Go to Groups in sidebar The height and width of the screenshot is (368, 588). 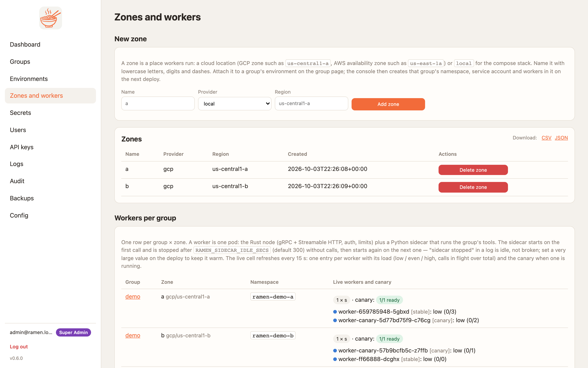click(20, 62)
